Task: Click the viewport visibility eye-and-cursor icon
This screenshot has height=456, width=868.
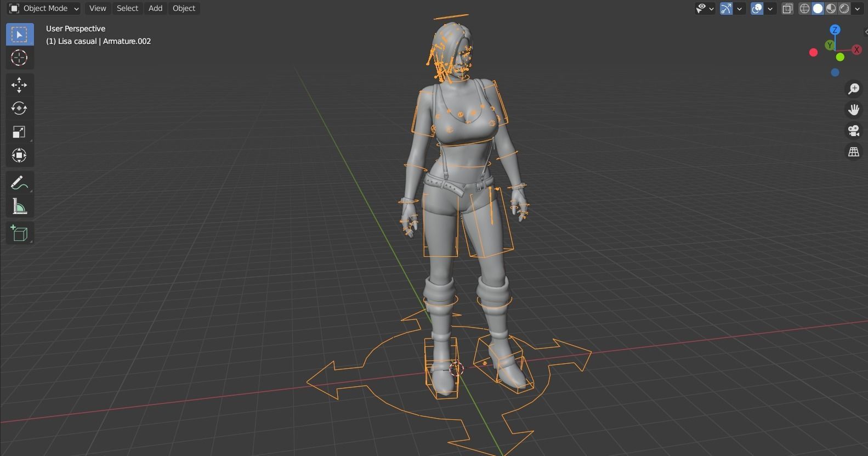Action: point(701,8)
